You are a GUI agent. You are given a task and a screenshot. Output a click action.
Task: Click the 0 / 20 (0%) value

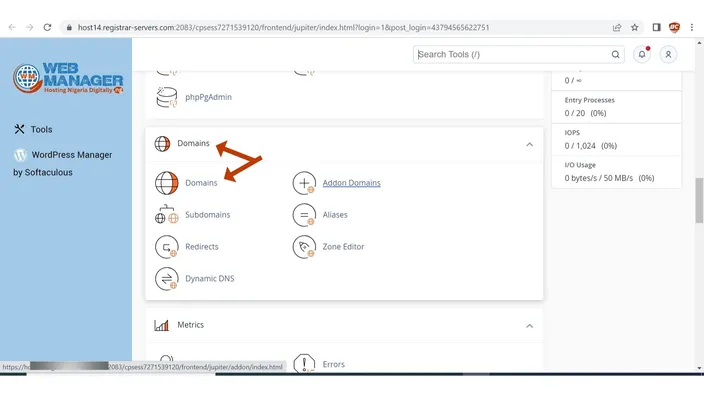coord(585,113)
